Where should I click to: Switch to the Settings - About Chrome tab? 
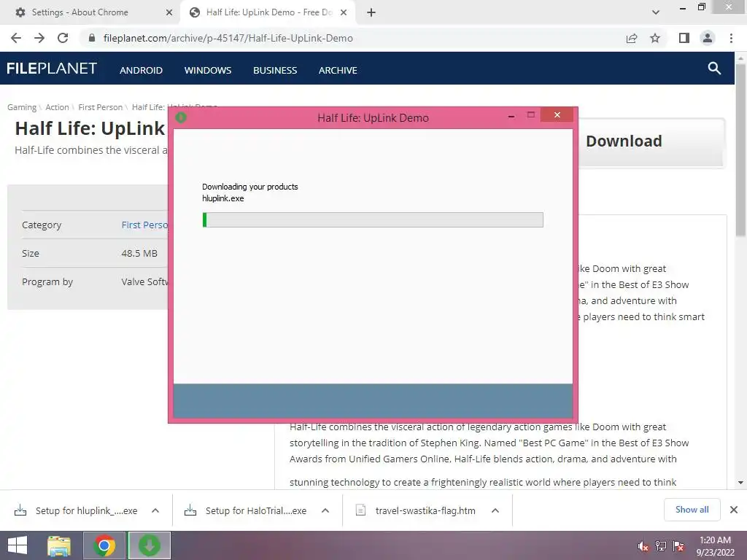(90, 12)
